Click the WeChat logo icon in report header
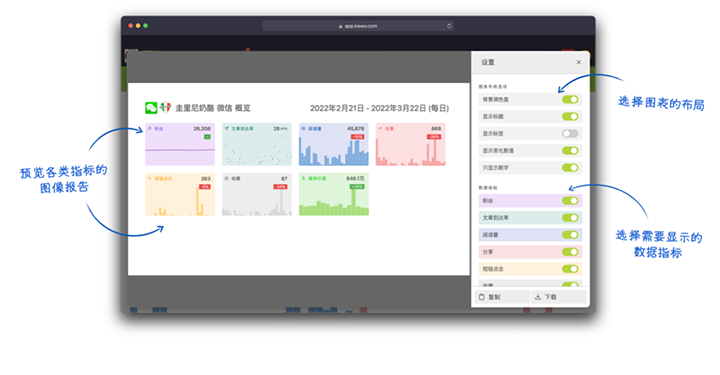 tap(151, 108)
